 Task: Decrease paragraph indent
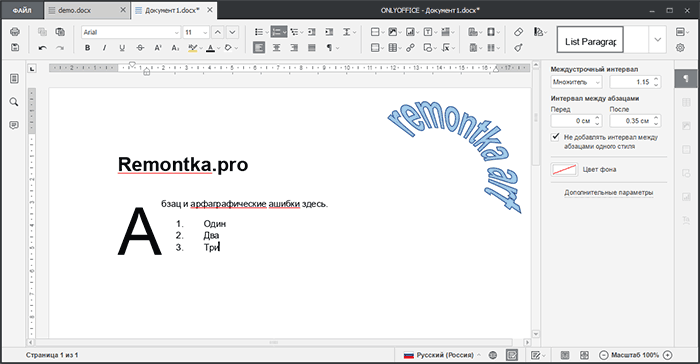point(312,32)
